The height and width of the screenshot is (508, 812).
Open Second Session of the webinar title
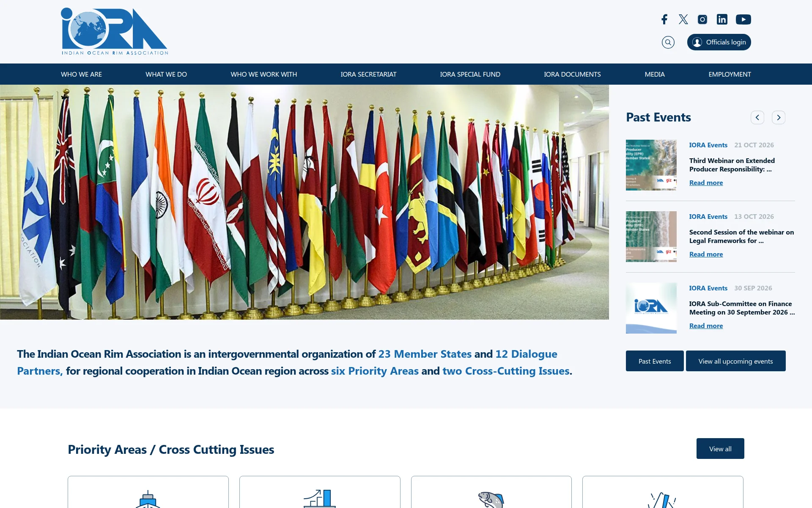pos(741,236)
